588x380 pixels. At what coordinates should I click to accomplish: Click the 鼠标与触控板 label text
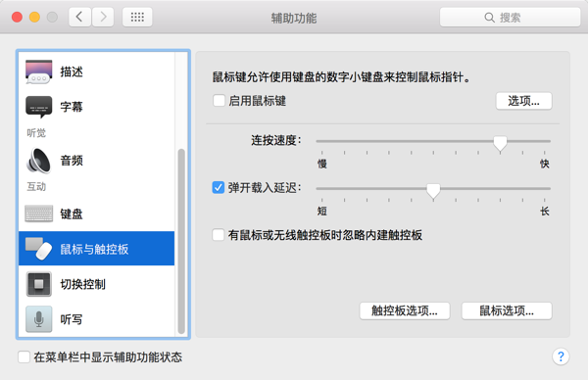click(94, 249)
